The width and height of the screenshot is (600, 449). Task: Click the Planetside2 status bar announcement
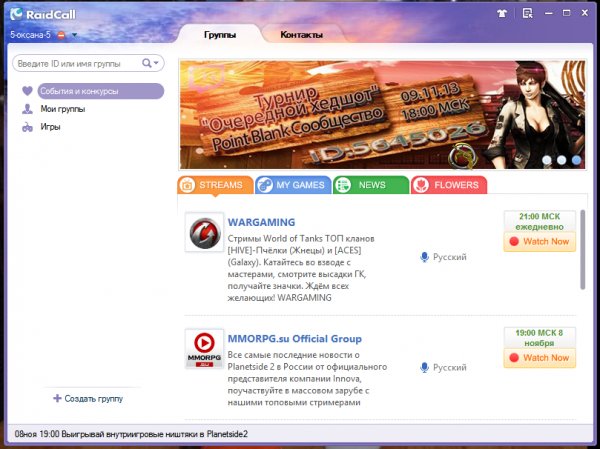pos(131,434)
